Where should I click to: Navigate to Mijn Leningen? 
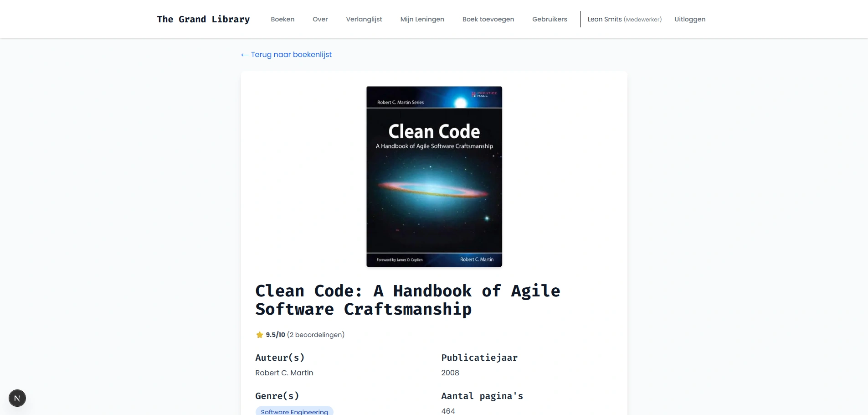pos(422,19)
